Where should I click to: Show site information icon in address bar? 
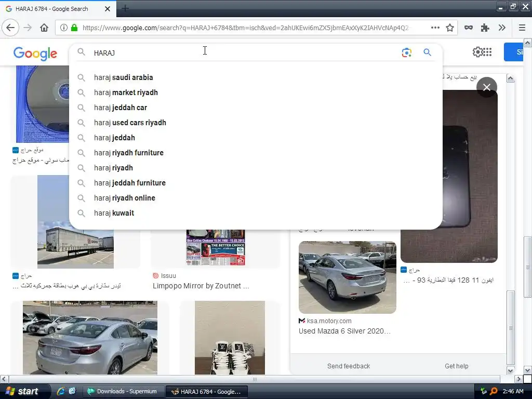(x=63, y=28)
